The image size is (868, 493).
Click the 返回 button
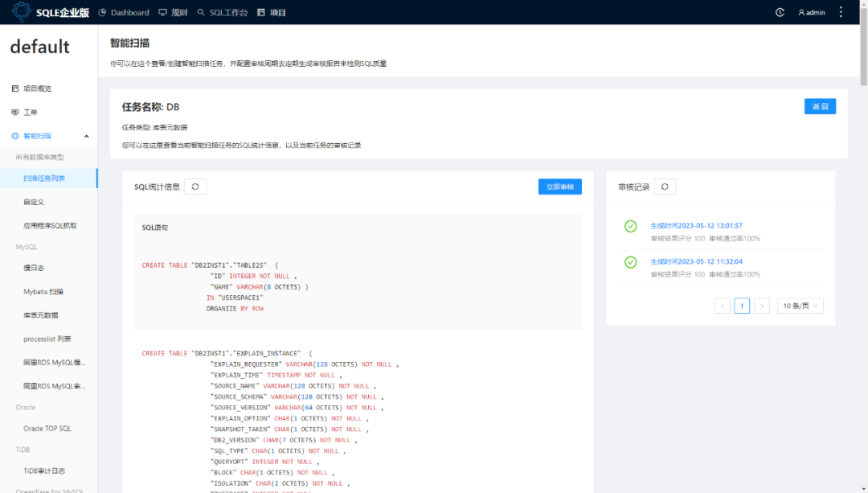coord(820,106)
